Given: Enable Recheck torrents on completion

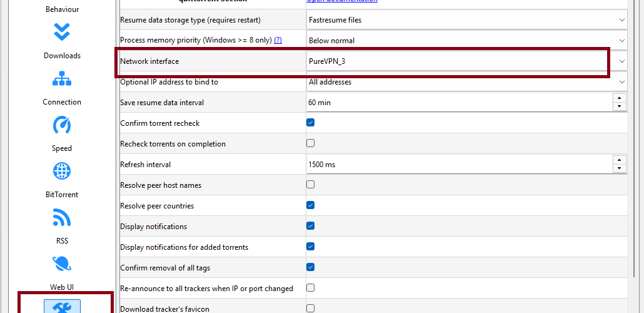Looking at the screenshot, I should coord(311,143).
